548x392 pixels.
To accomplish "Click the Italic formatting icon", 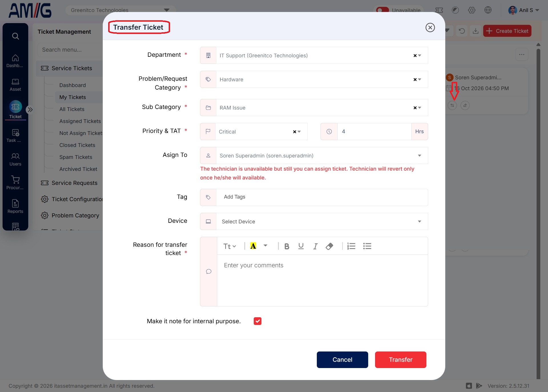I will [315, 246].
